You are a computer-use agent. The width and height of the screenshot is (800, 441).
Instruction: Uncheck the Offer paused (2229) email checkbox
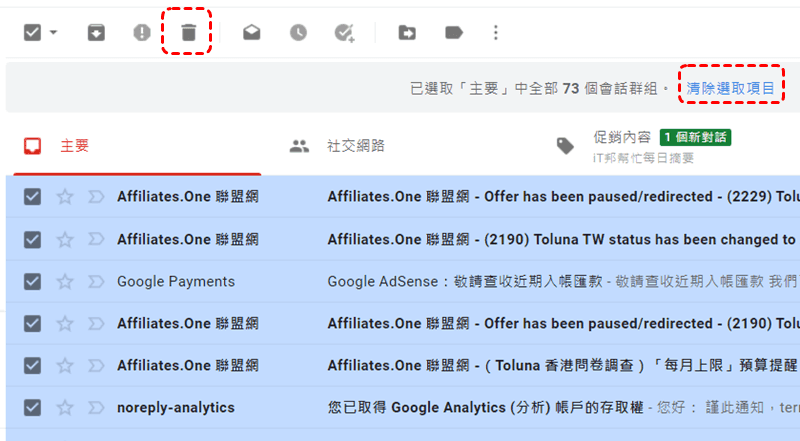(x=32, y=197)
